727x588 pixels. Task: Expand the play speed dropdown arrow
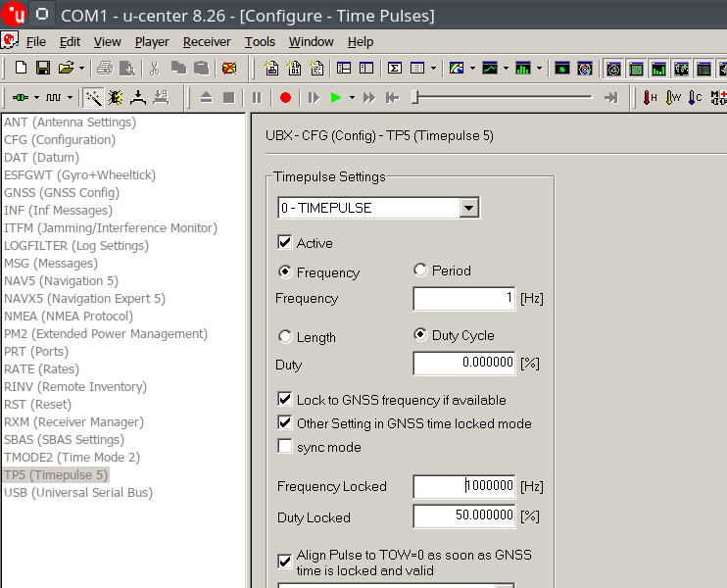coord(353,97)
